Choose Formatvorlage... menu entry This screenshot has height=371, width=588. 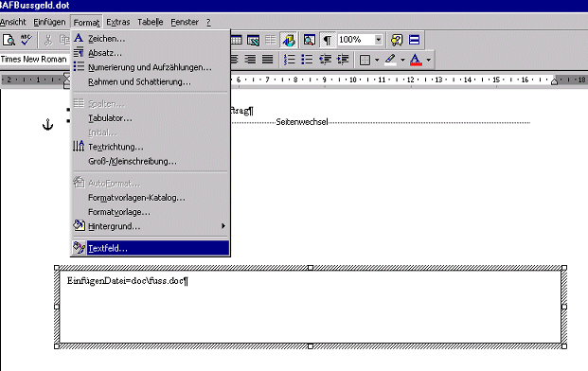tap(151, 212)
